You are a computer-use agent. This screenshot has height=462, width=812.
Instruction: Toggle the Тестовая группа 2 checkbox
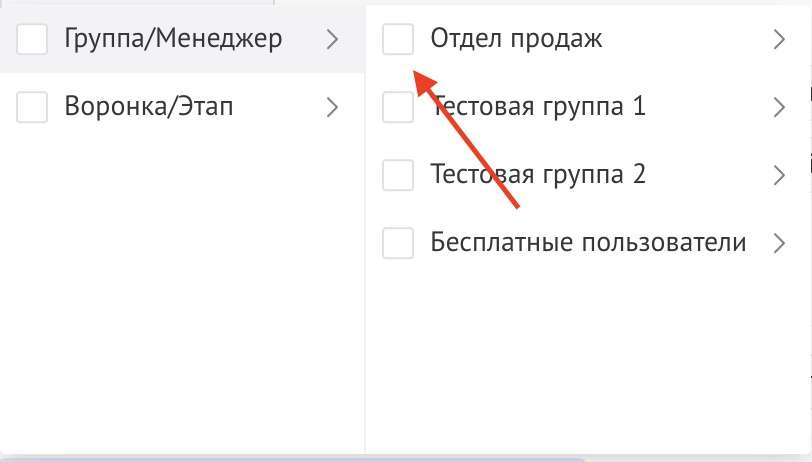tap(399, 175)
